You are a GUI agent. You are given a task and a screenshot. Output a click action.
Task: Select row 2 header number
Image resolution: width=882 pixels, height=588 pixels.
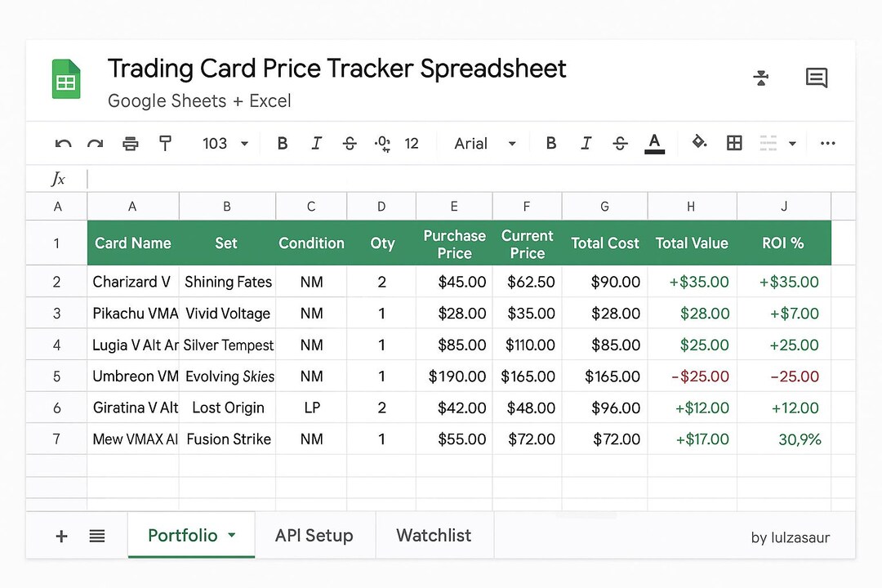point(56,282)
